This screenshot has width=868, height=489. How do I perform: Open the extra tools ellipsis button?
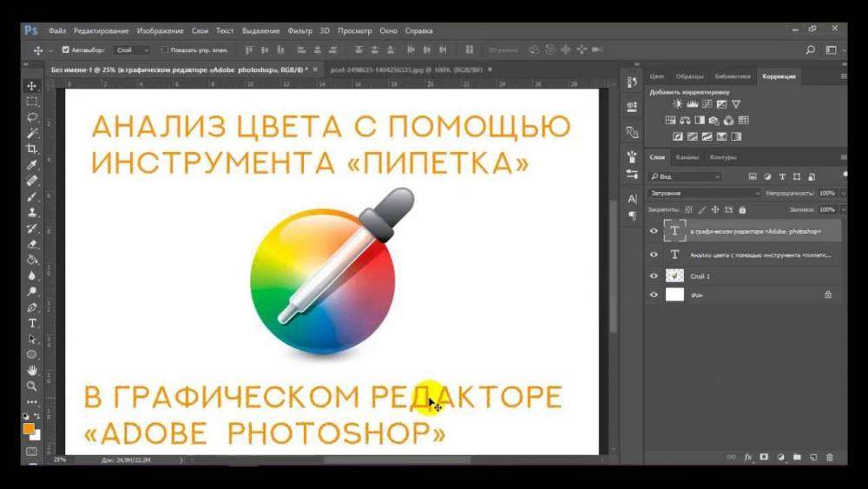tap(31, 402)
